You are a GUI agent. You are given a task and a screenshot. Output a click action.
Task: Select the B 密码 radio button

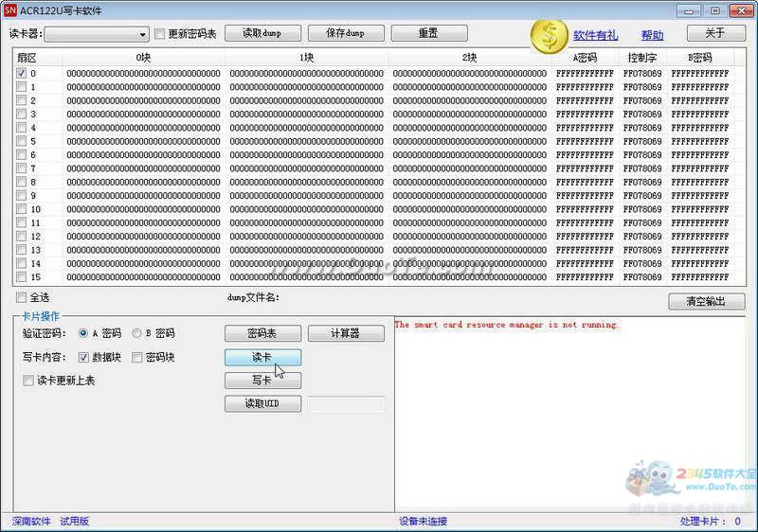(136, 333)
